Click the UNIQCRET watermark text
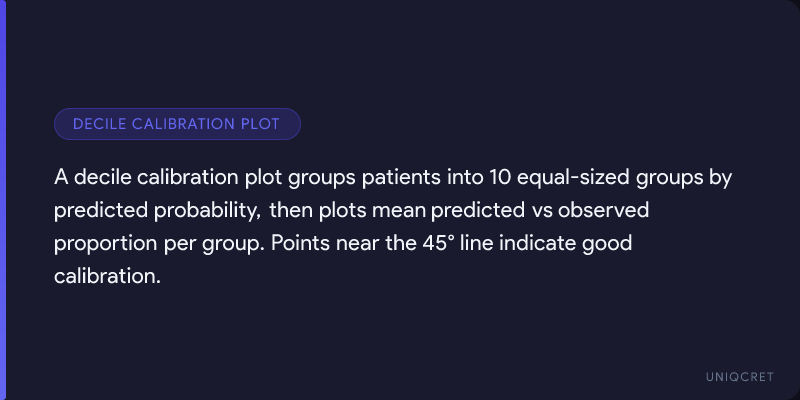This screenshot has width=800, height=400. (x=740, y=375)
